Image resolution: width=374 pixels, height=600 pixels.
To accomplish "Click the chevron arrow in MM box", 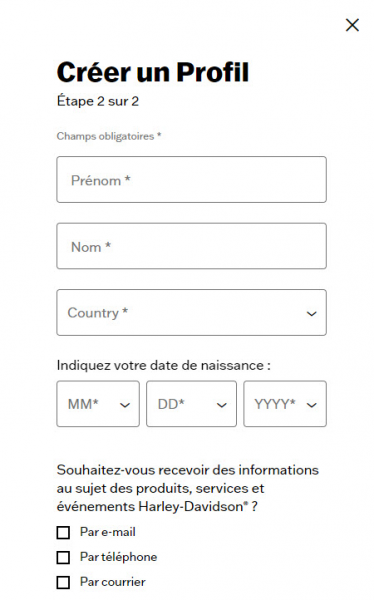I will 125,405.
